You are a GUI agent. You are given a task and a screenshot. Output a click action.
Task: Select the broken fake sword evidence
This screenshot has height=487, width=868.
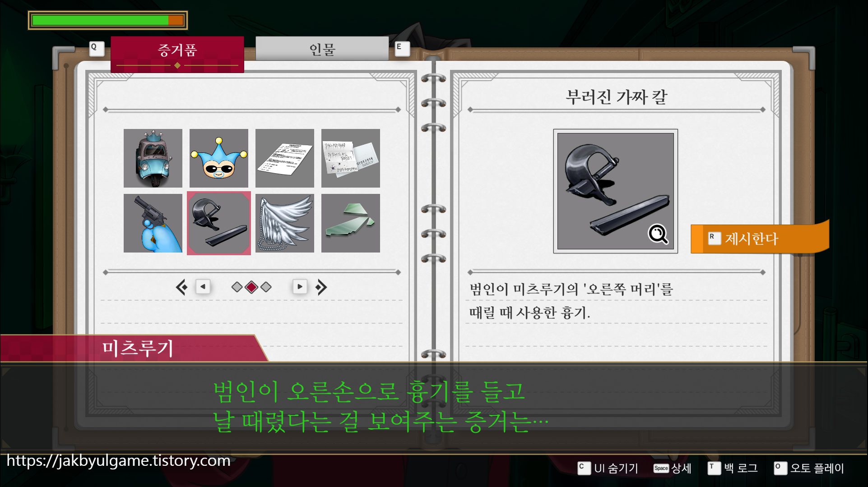pyautogui.click(x=219, y=223)
